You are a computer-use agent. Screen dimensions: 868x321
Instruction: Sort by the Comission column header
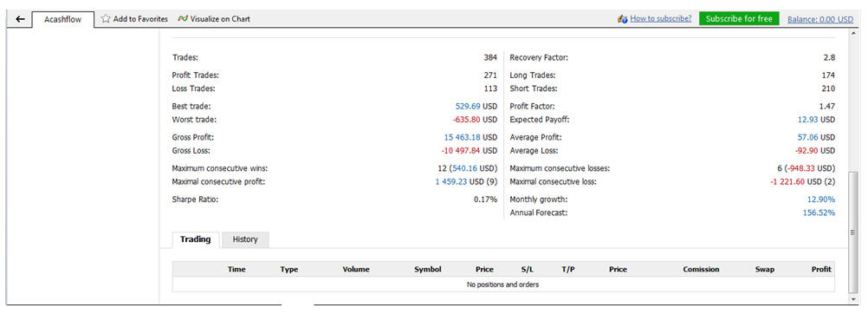pos(701,270)
